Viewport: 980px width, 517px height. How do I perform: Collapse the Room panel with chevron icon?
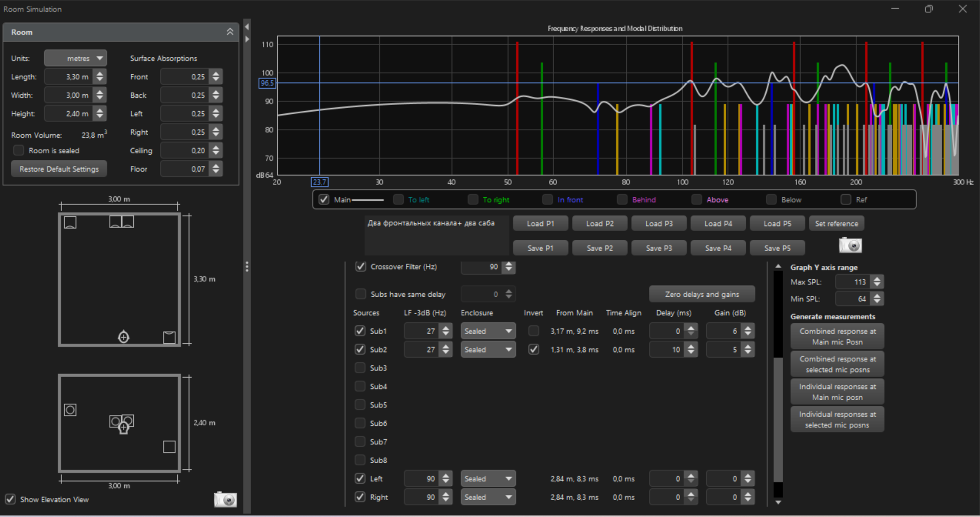point(230,32)
